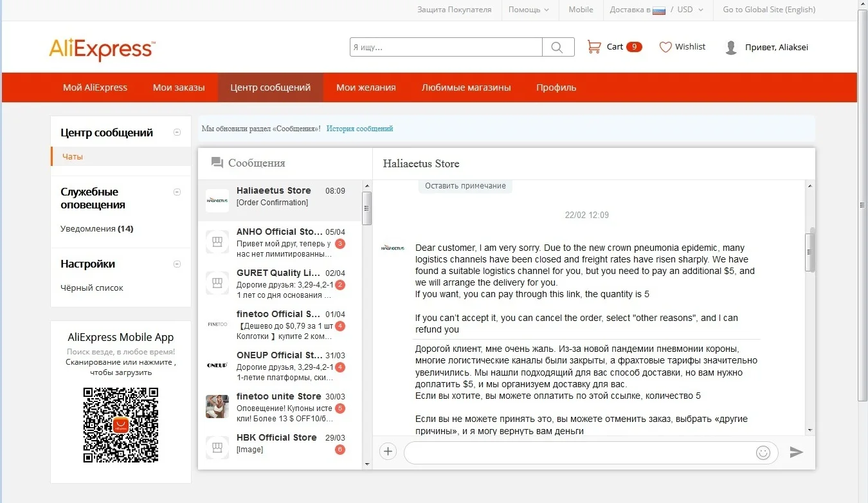The image size is (868, 503).
Task: Open the Профиль tab
Action: (x=556, y=87)
